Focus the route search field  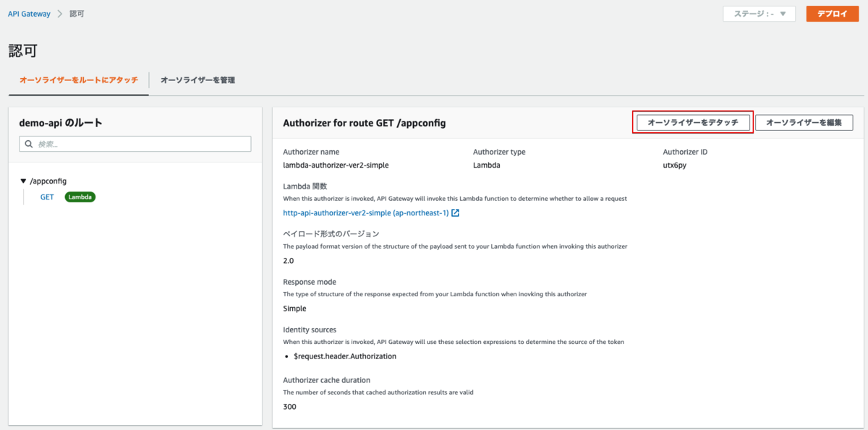[x=141, y=145]
